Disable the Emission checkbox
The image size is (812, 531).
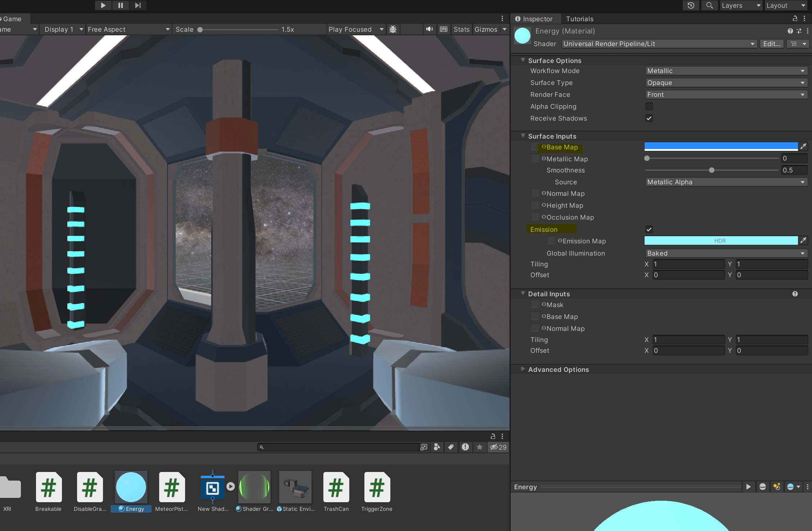[x=649, y=230]
